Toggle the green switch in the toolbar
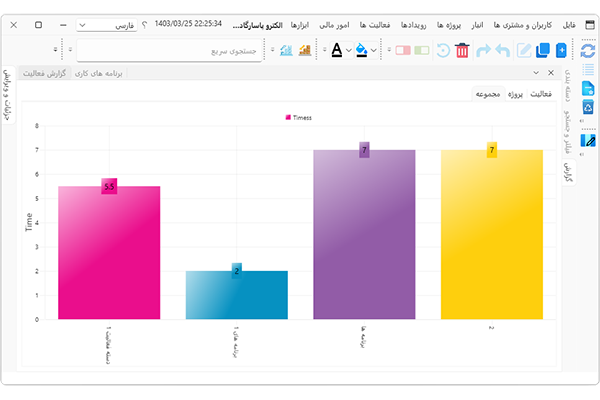Image resolution: width=600 pixels, height=400 pixels. 421,49
